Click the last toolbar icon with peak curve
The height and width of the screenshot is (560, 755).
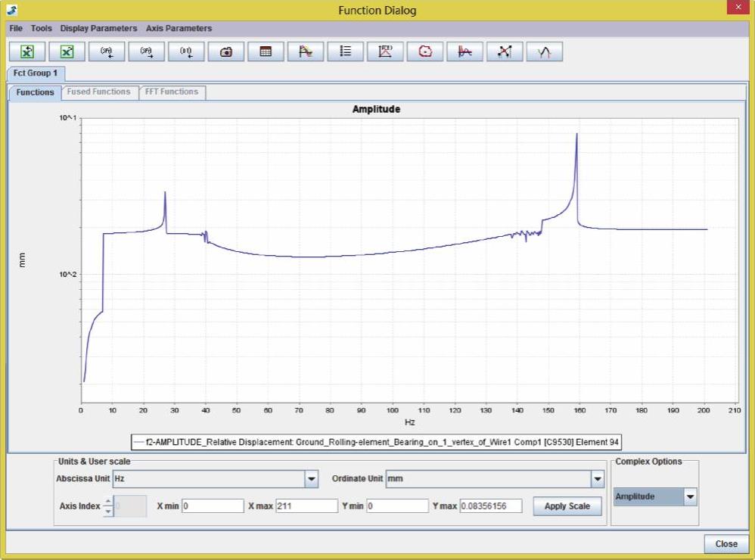544,51
